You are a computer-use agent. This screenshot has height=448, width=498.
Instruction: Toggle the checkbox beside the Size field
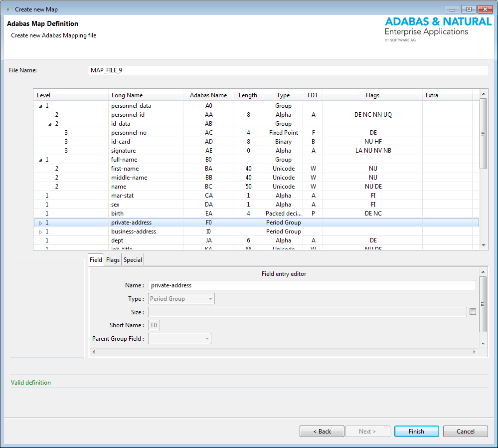tap(473, 311)
